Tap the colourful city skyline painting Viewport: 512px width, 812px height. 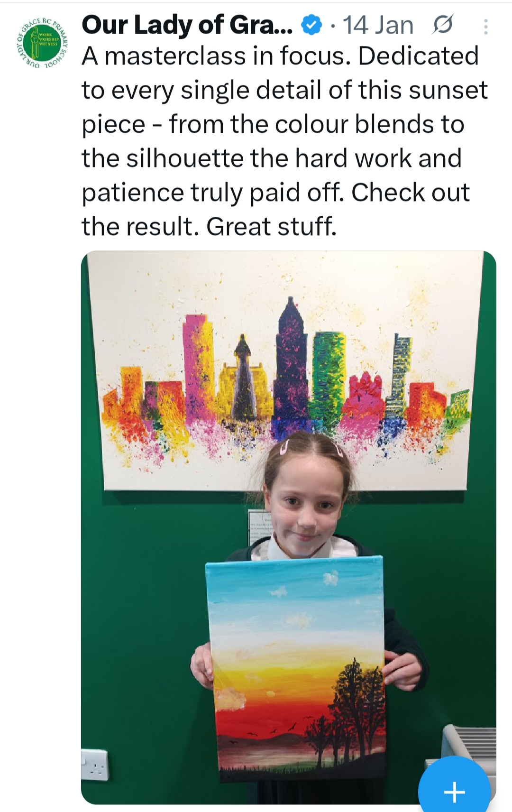point(284,370)
